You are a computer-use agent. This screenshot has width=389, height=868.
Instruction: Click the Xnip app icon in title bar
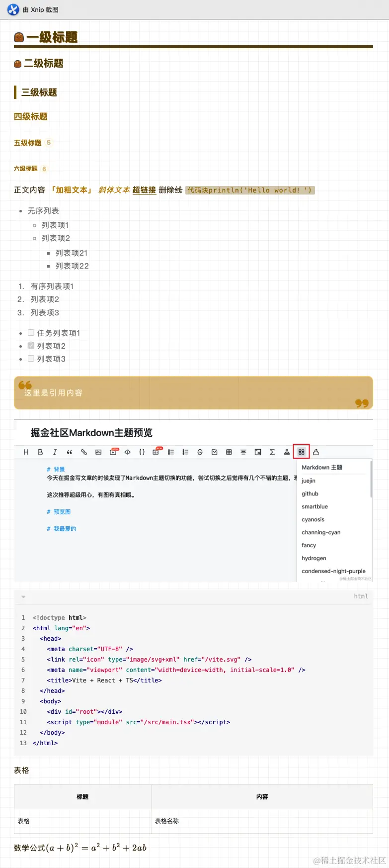tap(13, 9)
